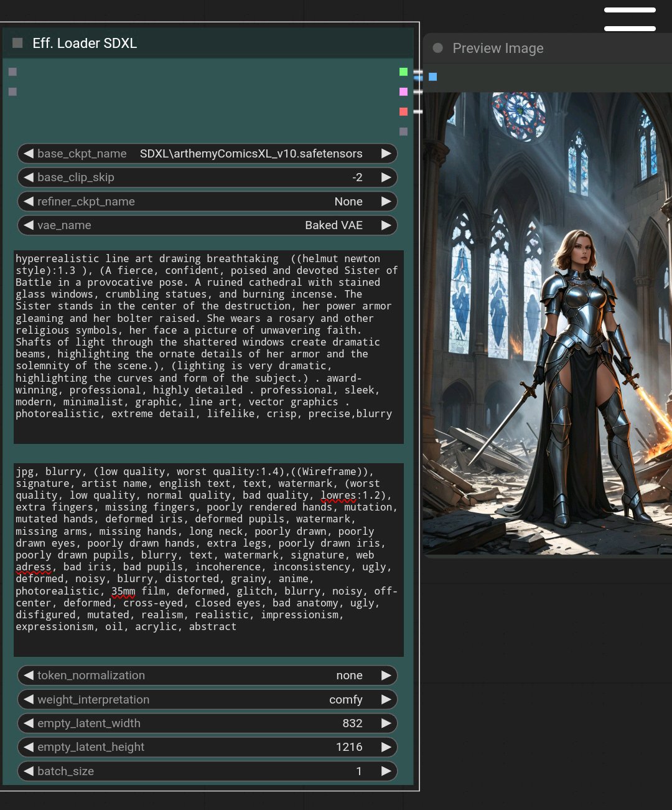The image size is (672, 810).
Task: Click the first gray input slot on Eff. Loader
Action: (12, 72)
